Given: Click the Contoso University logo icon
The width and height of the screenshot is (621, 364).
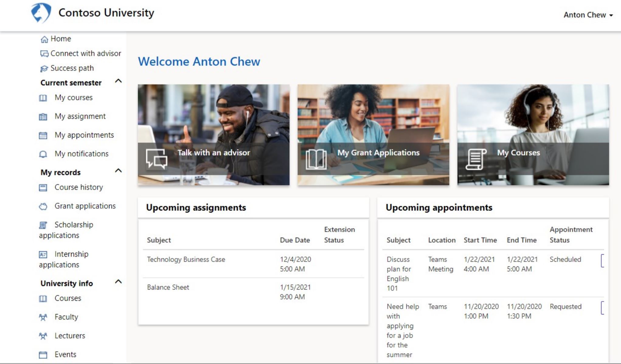Looking at the screenshot, I should [x=41, y=13].
